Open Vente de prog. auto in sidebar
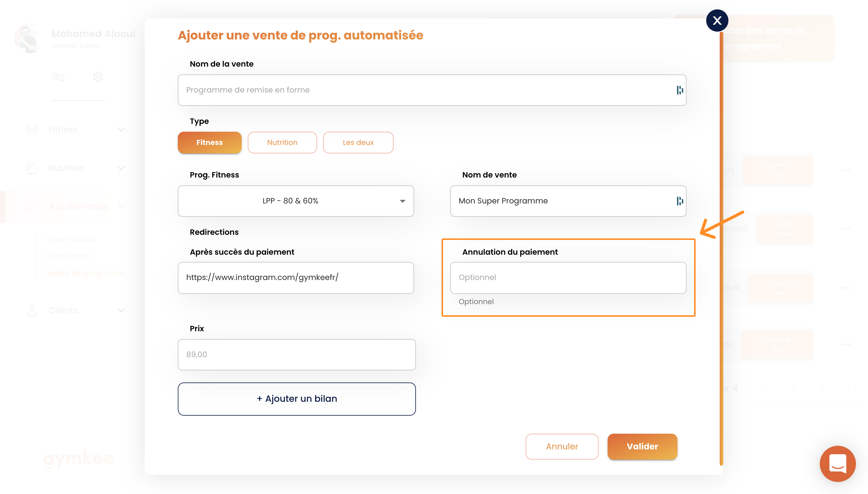 (x=85, y=273)
